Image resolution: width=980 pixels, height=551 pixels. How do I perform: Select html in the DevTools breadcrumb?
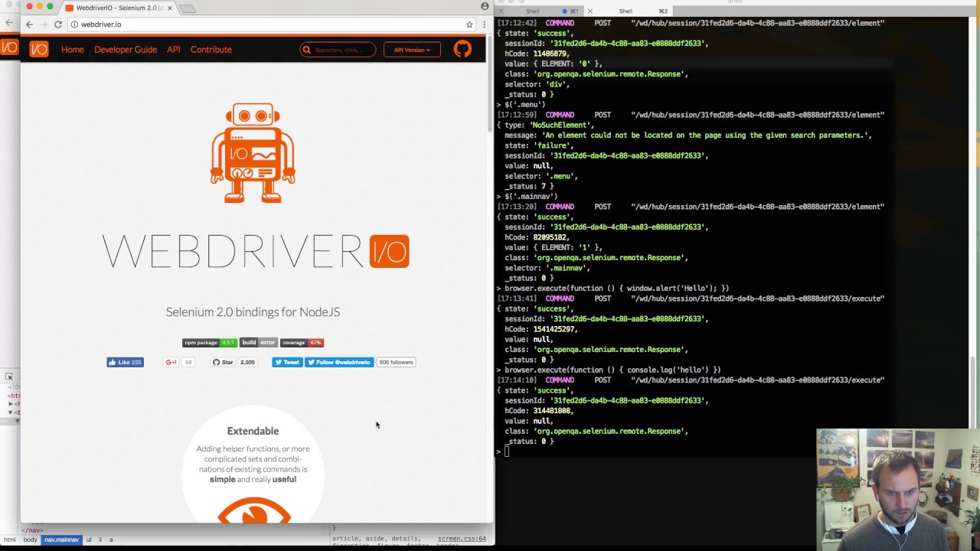pyautogui.click(x=9, y=540)
